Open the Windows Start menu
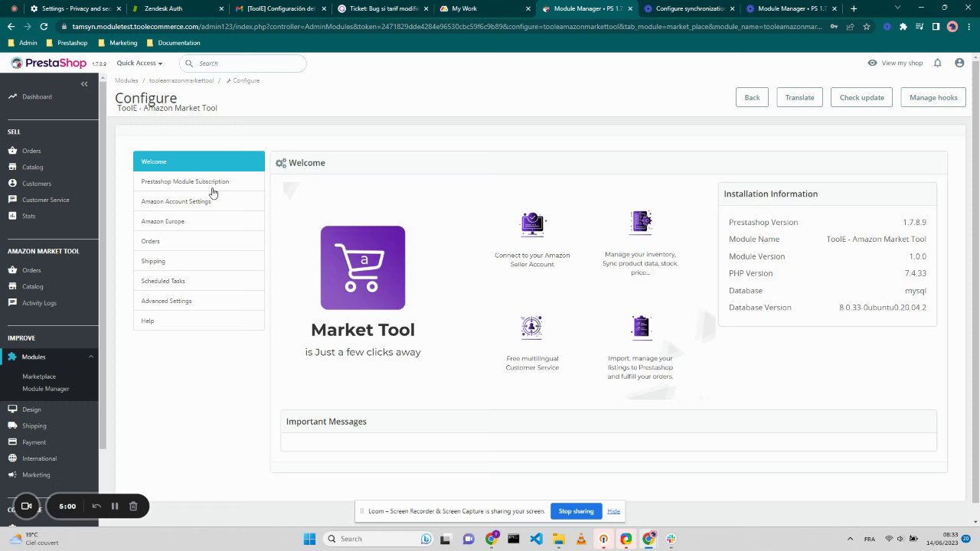The width and height of the screenshot is (980, 551). (309, 539)
